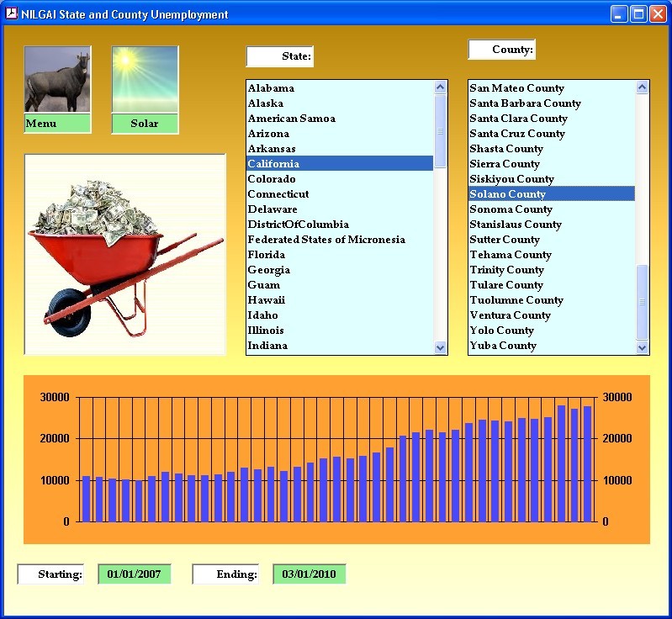Viewport: 672px width, 619px height.
Task: Click the Menu label button
Action: (x=57, y=124)
